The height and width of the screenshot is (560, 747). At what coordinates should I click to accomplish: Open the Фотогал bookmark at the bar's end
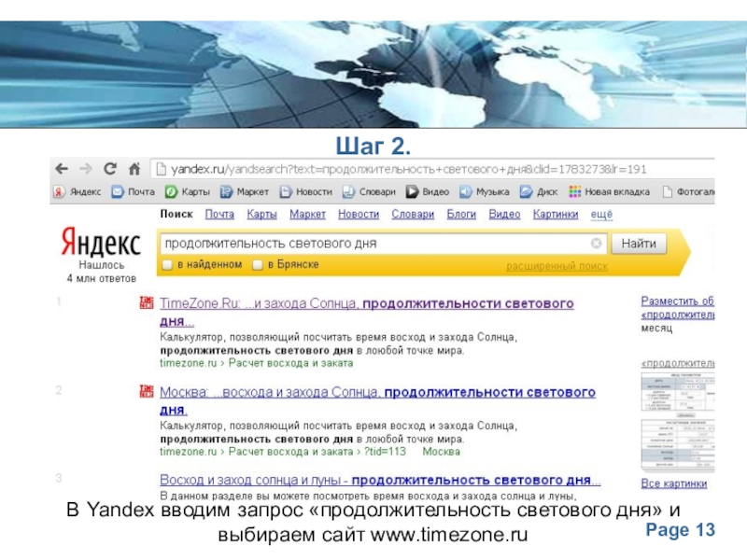coord(689,191)
